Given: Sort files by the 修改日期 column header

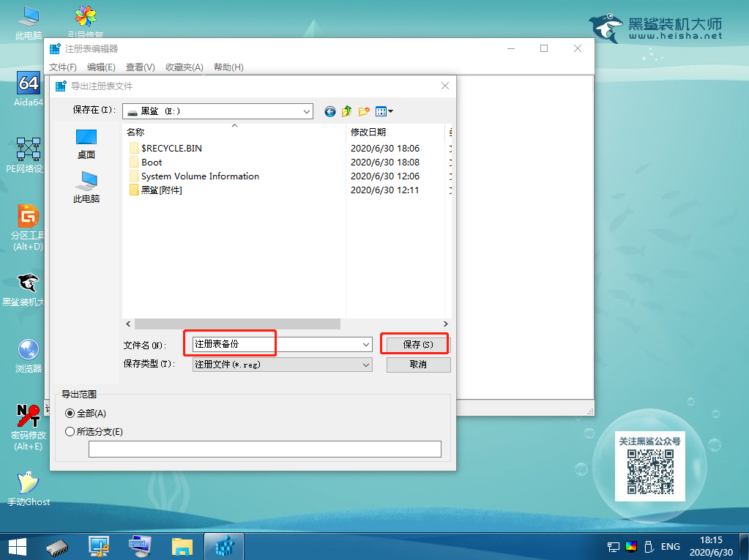Looking at the screenshot, I should (x=395, y=132).
